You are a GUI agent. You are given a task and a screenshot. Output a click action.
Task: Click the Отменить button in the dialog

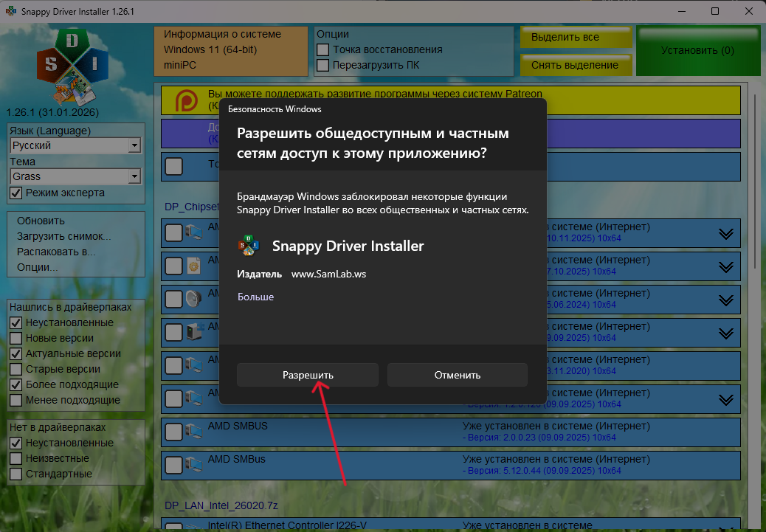click(x=457, y=375)
